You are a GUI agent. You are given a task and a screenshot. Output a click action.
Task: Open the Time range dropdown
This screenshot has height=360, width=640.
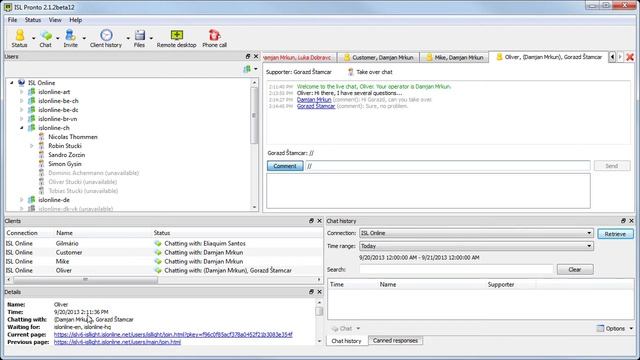pos(476,246)
